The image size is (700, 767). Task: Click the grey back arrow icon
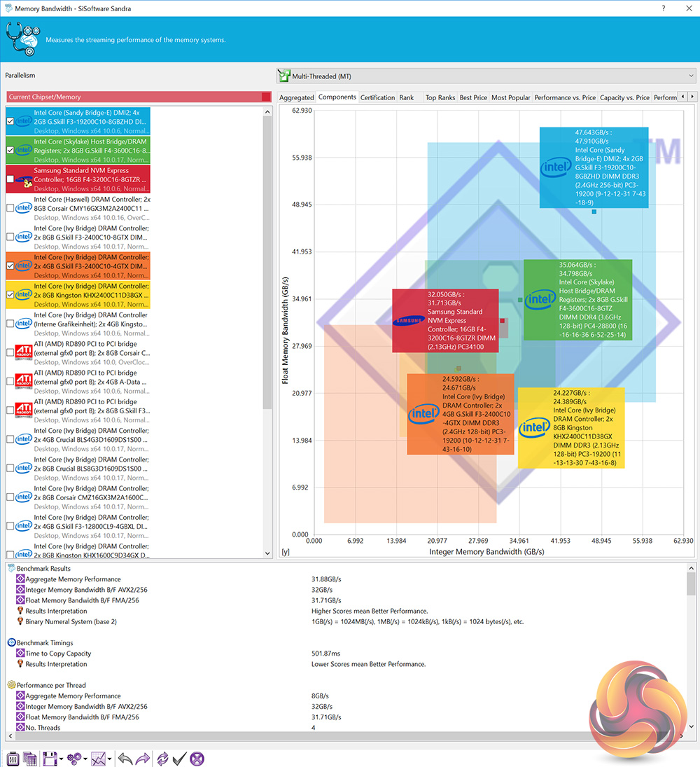(125, 759)
